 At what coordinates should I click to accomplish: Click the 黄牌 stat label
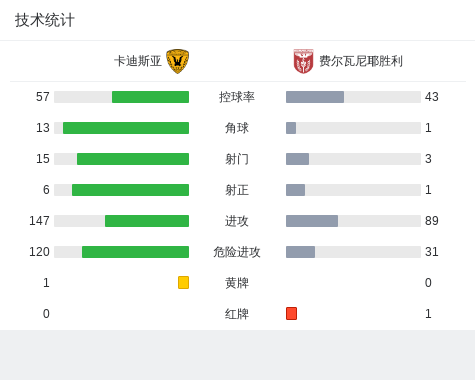(x=237, y=283)
